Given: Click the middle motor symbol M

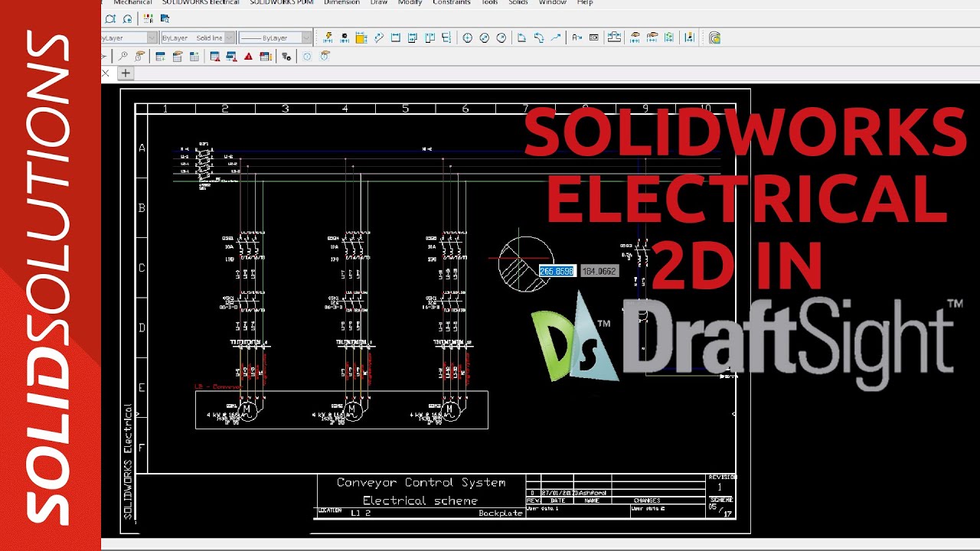Looking at the screenshot, I should coord(352,410).
